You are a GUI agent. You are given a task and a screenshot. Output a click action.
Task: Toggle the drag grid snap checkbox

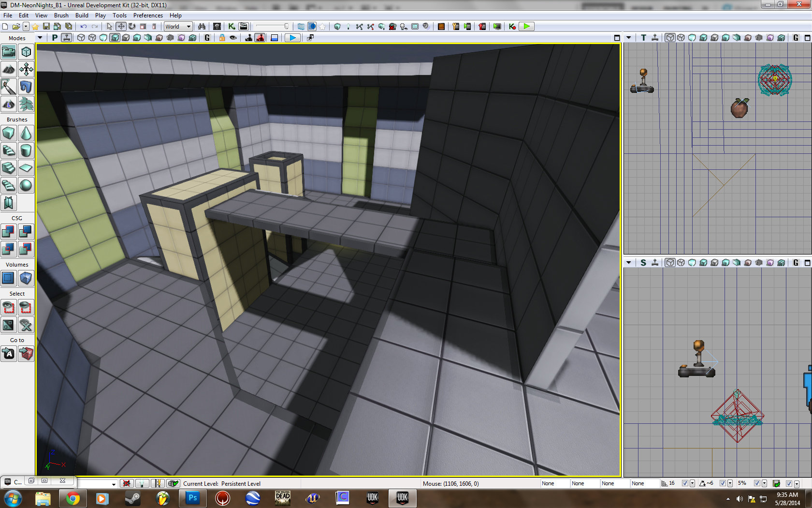click(x=685, y=483)
